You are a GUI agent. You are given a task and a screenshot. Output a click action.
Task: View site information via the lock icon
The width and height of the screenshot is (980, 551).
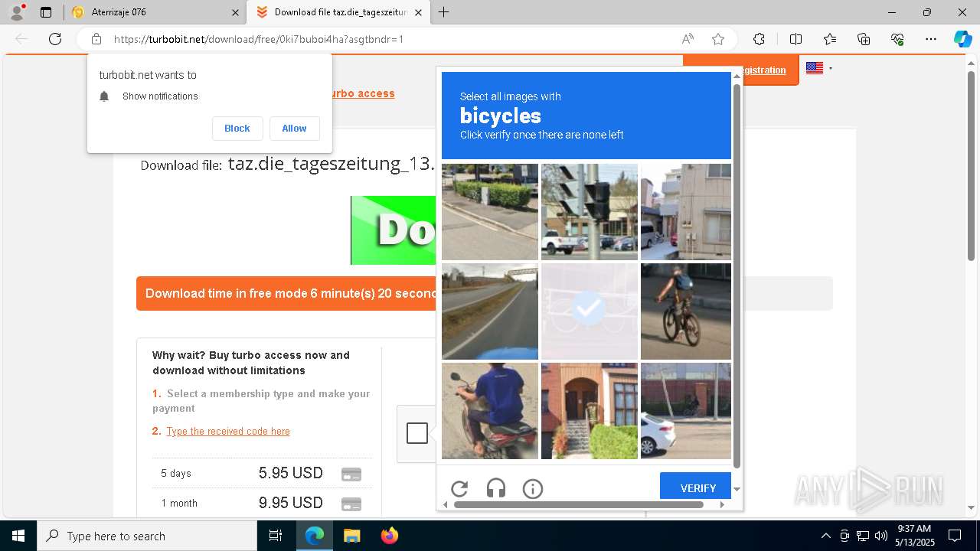96,39
